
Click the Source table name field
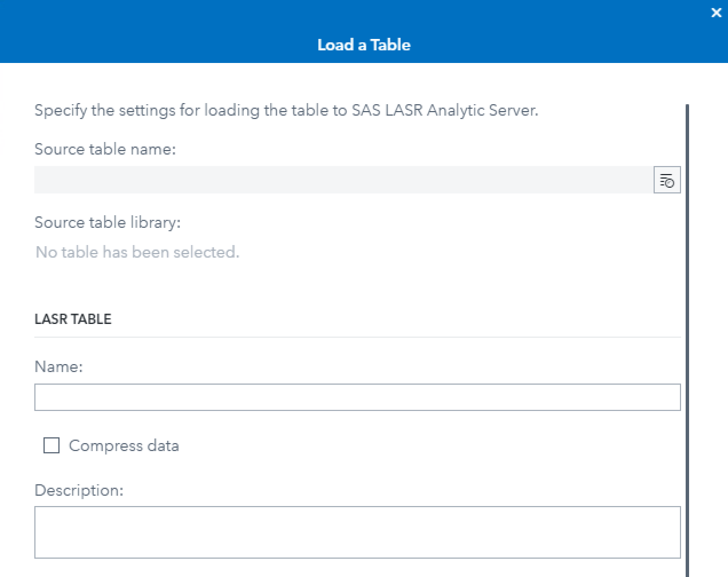click(343, 180)
